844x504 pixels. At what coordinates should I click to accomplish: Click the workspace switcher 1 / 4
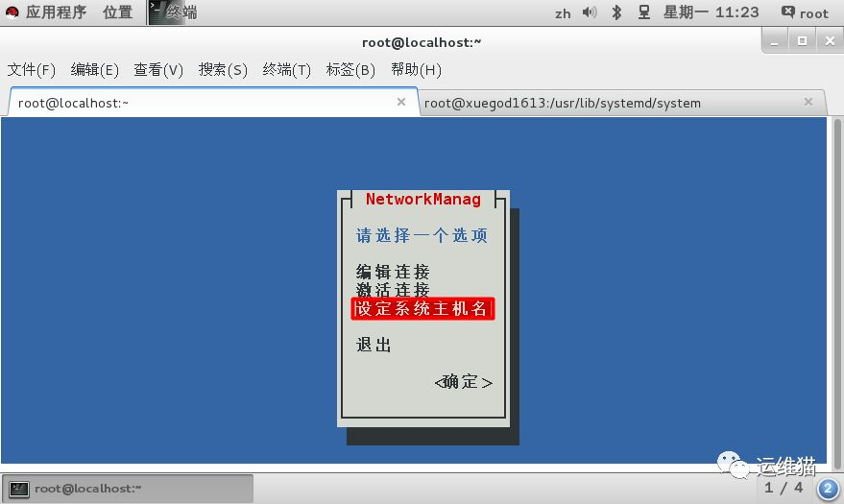pos(784,488)
